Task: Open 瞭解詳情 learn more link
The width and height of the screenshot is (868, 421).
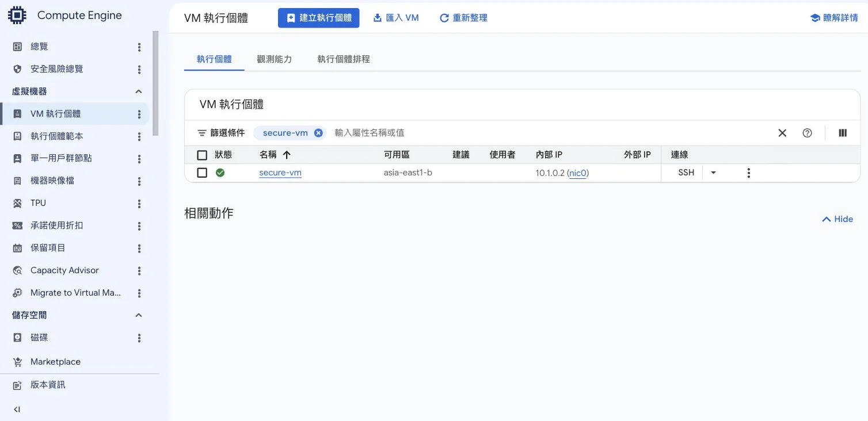Action: pos(834,18)
